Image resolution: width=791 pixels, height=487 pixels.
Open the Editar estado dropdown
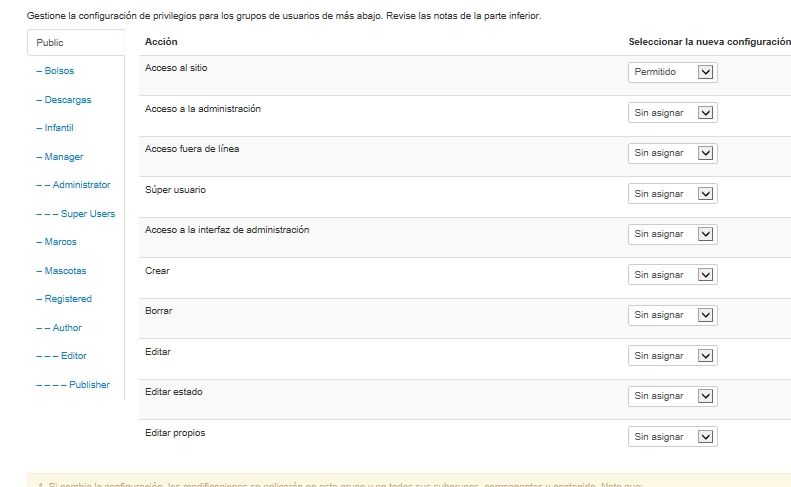tap(672, 396)
